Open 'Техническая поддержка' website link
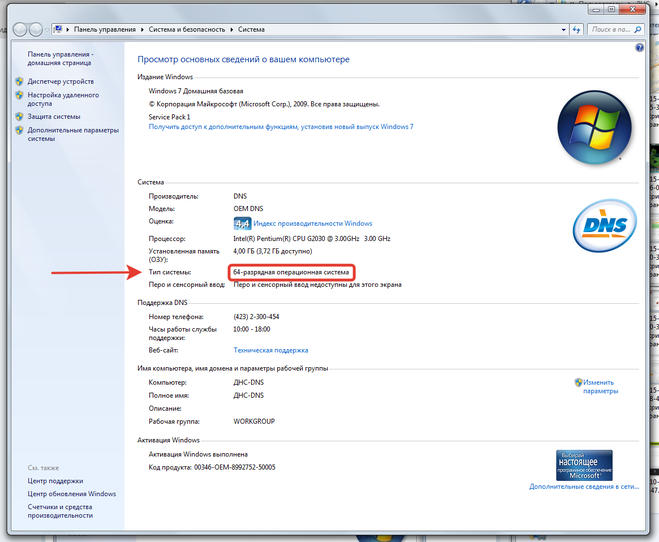The height and width of the screenshot is (542, 659). click(x=271, y=350)
